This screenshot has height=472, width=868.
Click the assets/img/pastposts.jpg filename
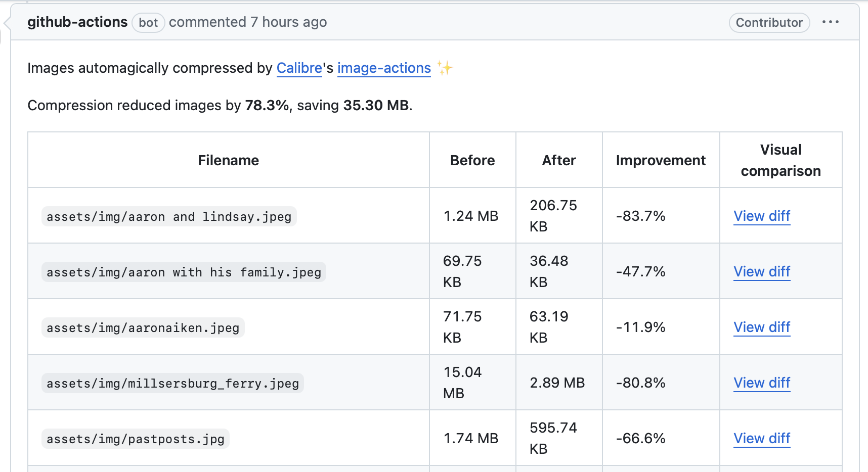[136, 439]
